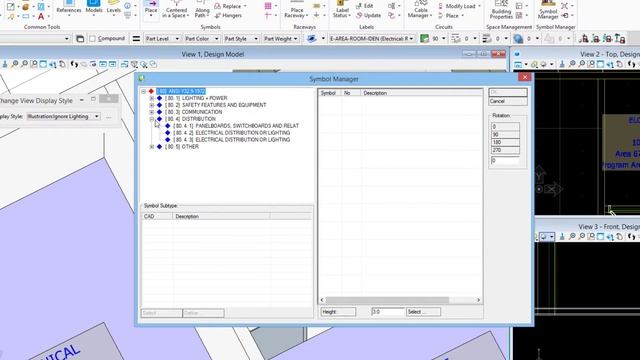This screenshot has width=640, height=360.
Task: Click the symbol list scroll right arrow
Action: [x=478, y=300]
